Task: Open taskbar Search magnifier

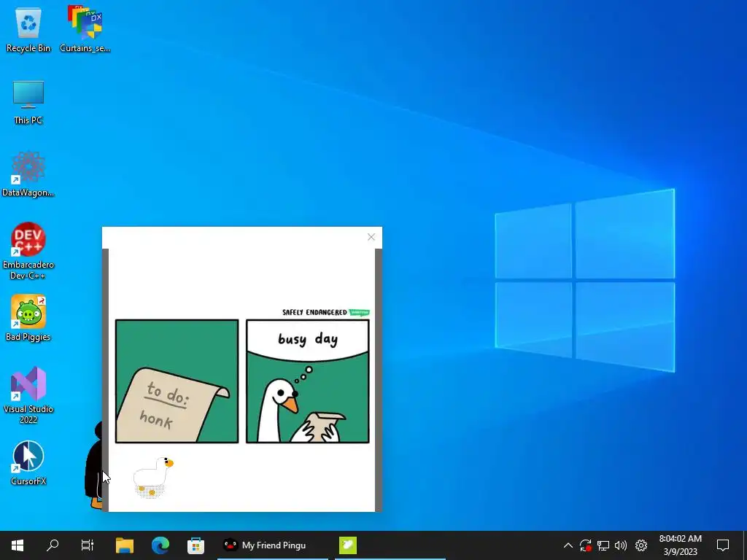Action: pos(53,545)
